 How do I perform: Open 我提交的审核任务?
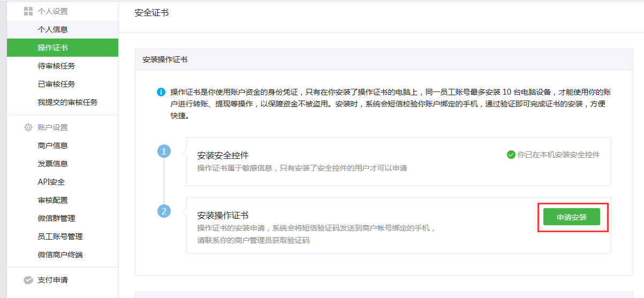[x=67, y=102]
